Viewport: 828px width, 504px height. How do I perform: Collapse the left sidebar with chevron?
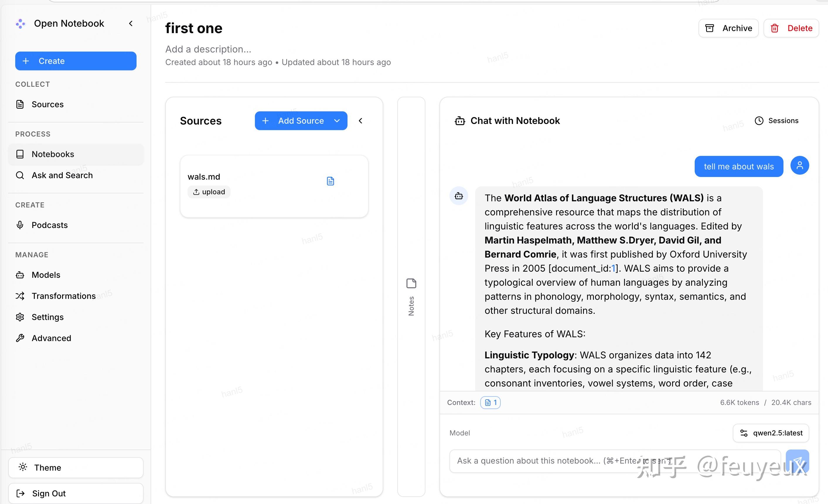(x=131, y=23)
